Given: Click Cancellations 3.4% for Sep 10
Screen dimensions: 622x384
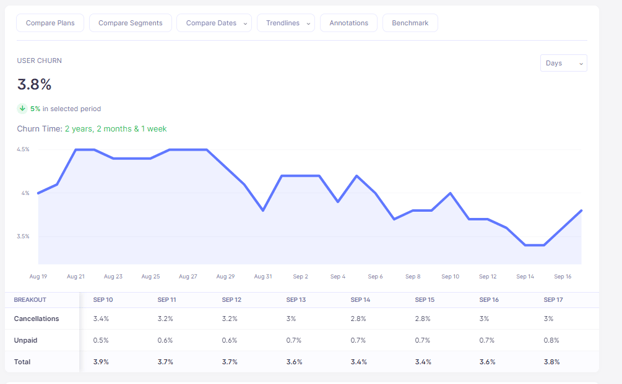Looking at the screenshot, I should pos(101,319).
